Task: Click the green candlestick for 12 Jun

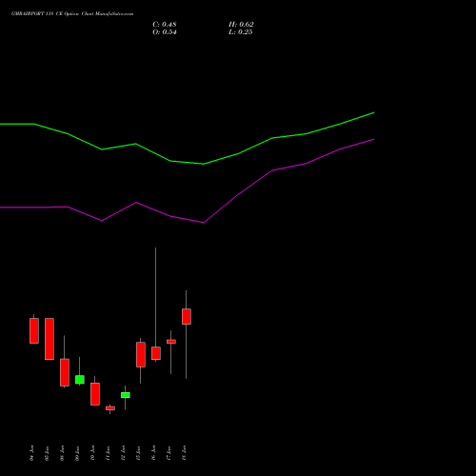Action: coord(126,395)
